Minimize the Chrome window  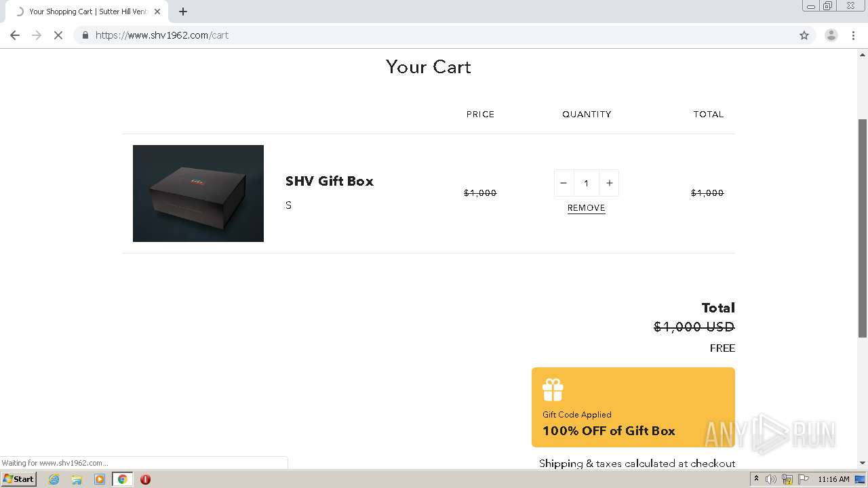coord(810,6)
